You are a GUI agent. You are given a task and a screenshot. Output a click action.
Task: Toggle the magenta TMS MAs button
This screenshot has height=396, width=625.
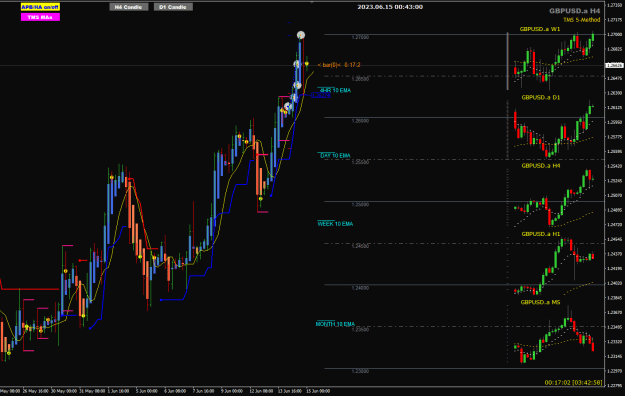tap(40, 17)
